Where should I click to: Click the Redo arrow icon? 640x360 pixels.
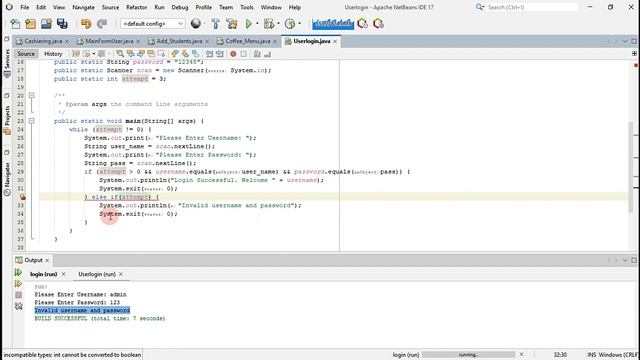click(102, 24)
